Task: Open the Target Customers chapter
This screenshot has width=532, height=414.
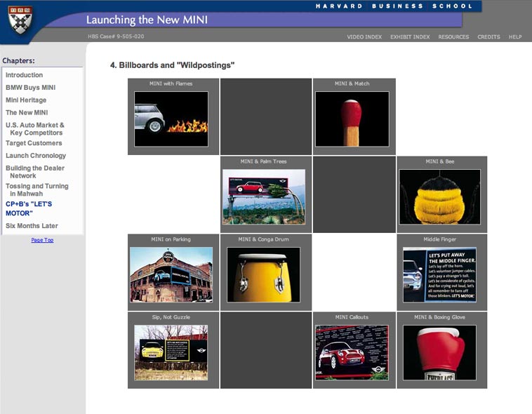Action: point(34,143)
